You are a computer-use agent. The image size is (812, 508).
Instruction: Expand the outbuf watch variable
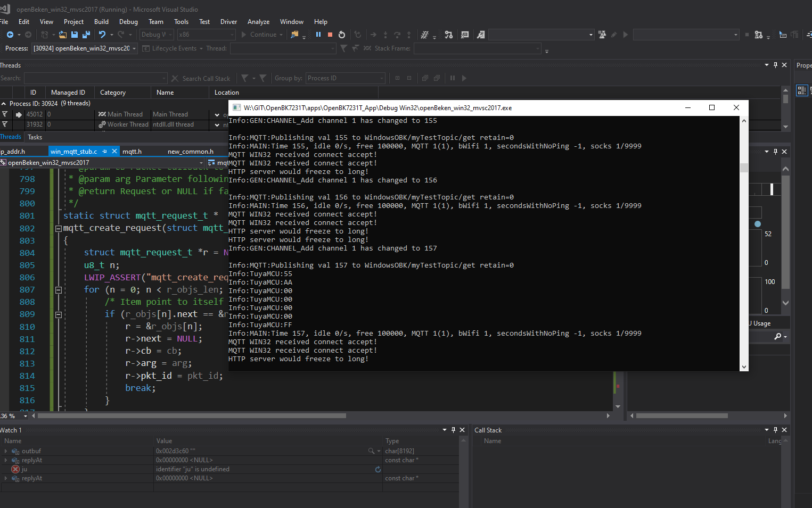click(6, 451)
